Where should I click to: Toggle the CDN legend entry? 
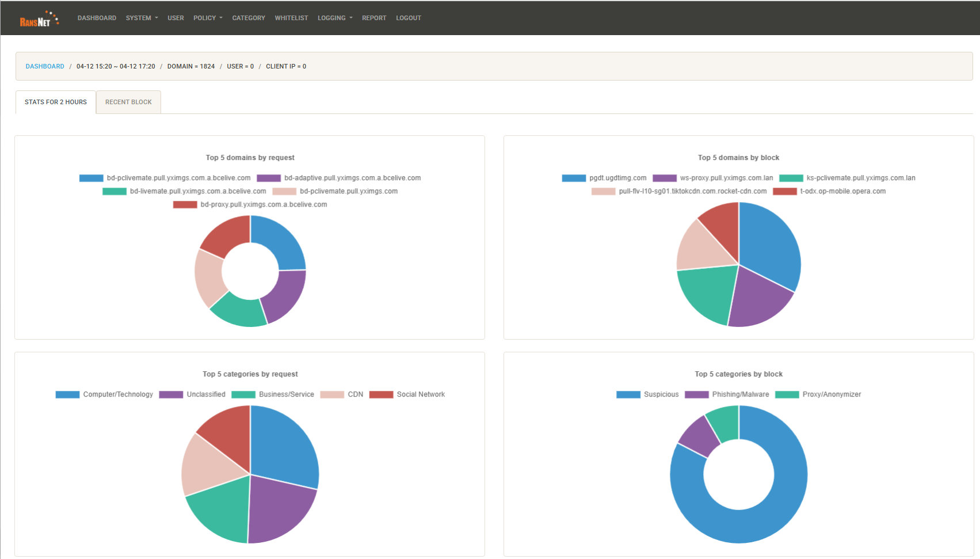point(356,394)
